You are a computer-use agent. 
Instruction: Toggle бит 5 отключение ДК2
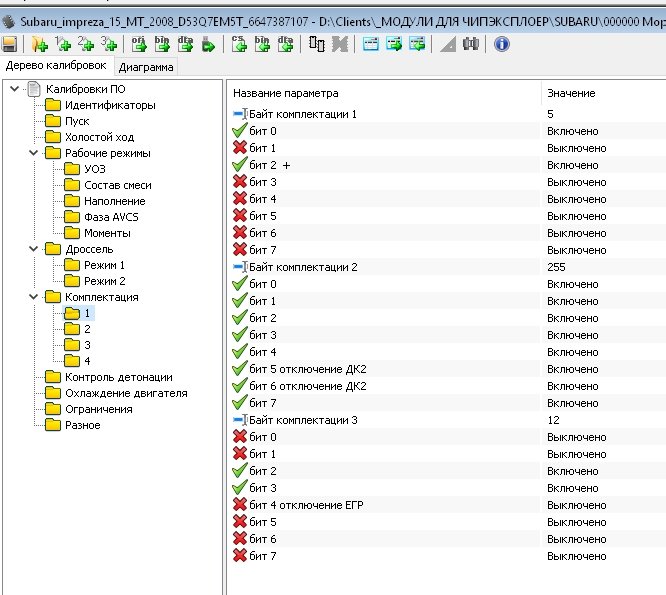(239, 369)
